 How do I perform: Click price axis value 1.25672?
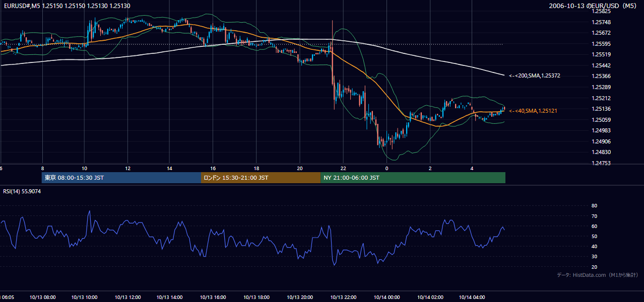coord(600,33)
